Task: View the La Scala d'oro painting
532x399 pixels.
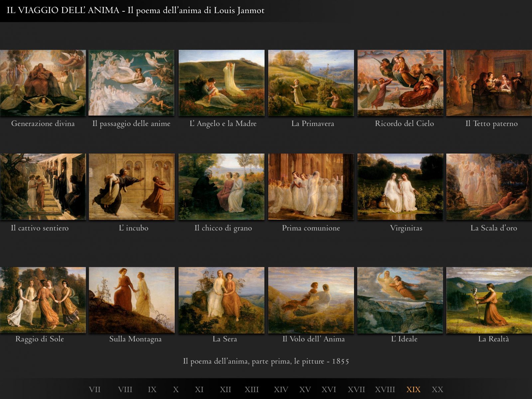Action: (489, 187)
